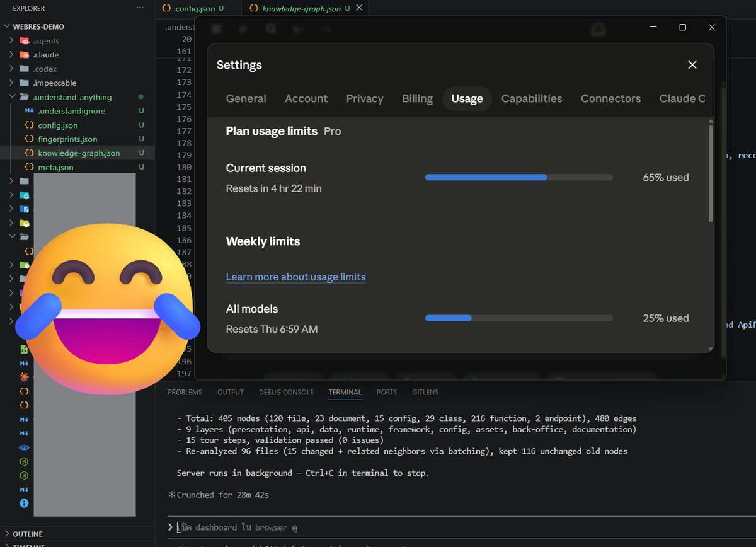Click 'Crunched for 28m 42s' status text
Image resolution: width=756 pixels, height=547 pixels.
pos(223,495)
